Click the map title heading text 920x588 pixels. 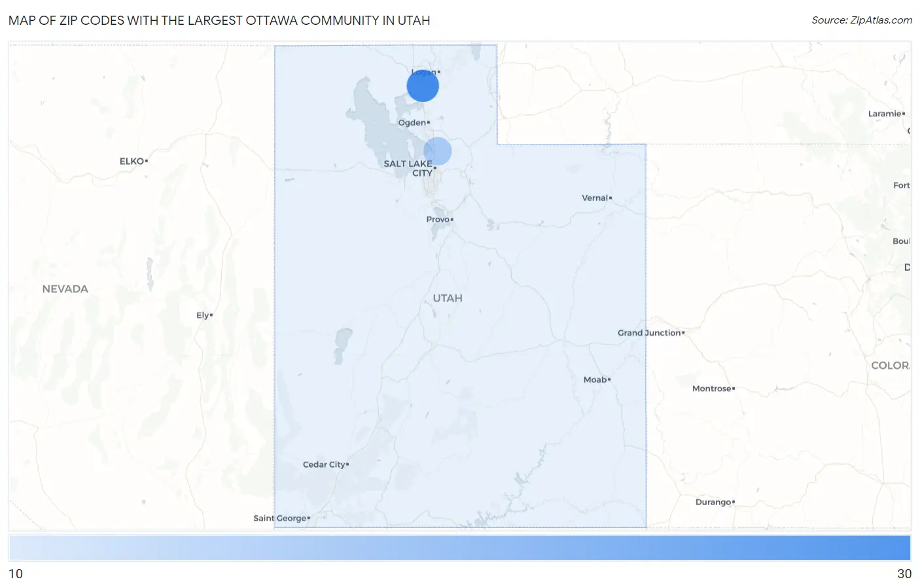(219, 20)
